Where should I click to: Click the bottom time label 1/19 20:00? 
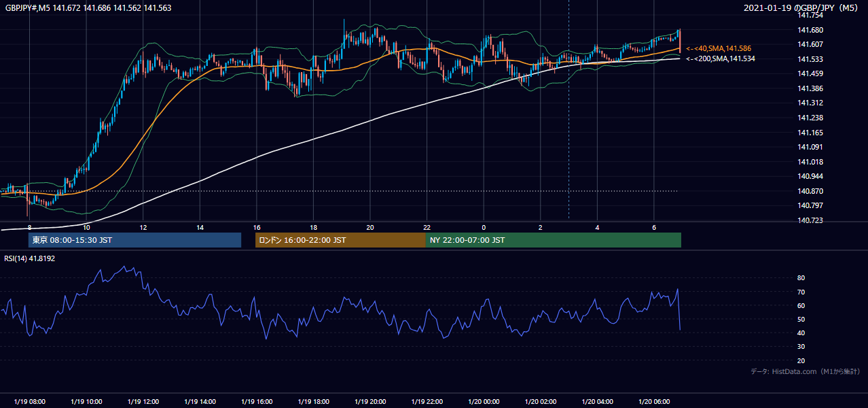pyautogui.click(x=370, y=402)
